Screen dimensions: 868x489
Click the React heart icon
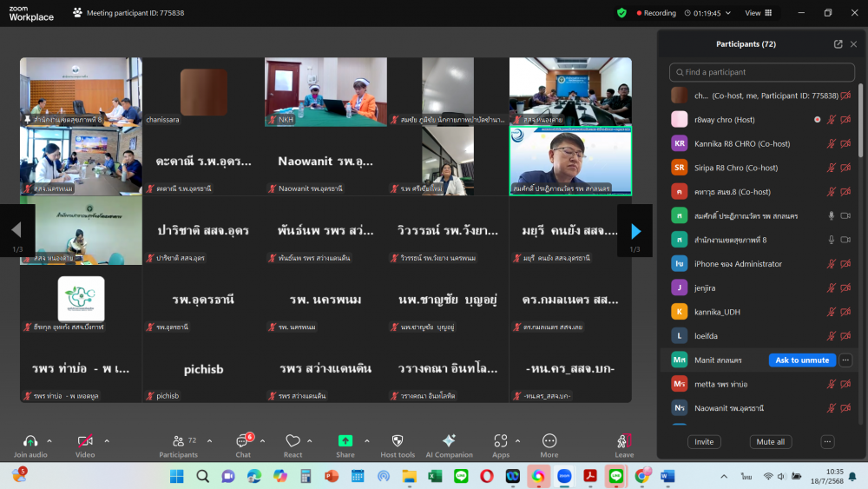tap(293, 441)
